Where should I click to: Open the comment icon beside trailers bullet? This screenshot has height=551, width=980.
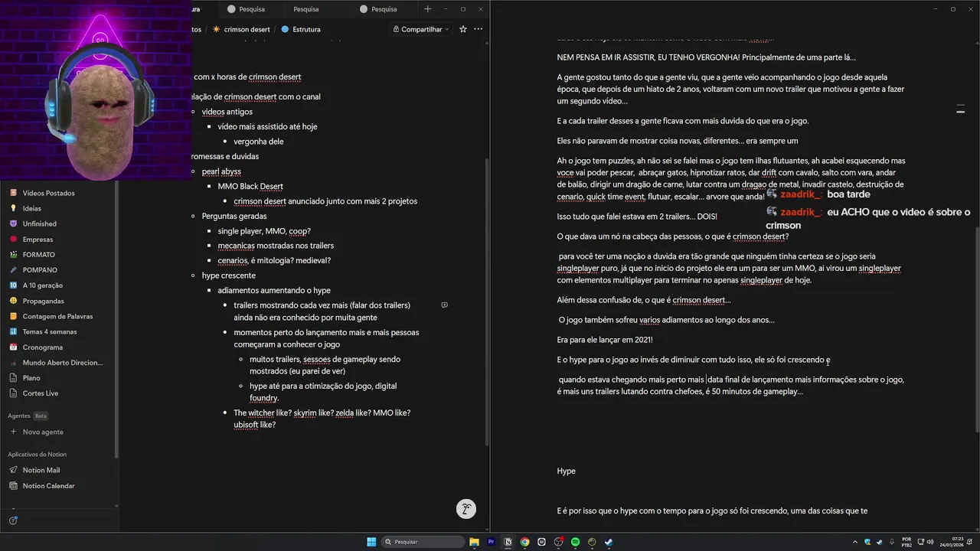[444, 305]
